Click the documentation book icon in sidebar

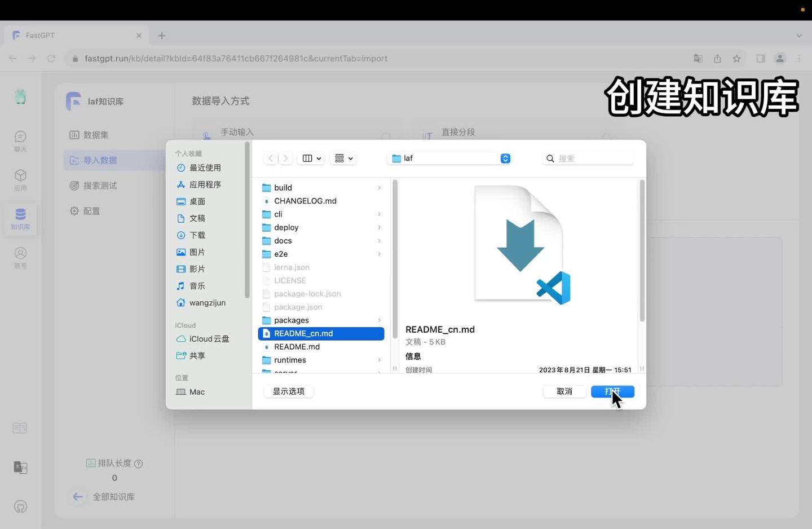pos(20,428)
